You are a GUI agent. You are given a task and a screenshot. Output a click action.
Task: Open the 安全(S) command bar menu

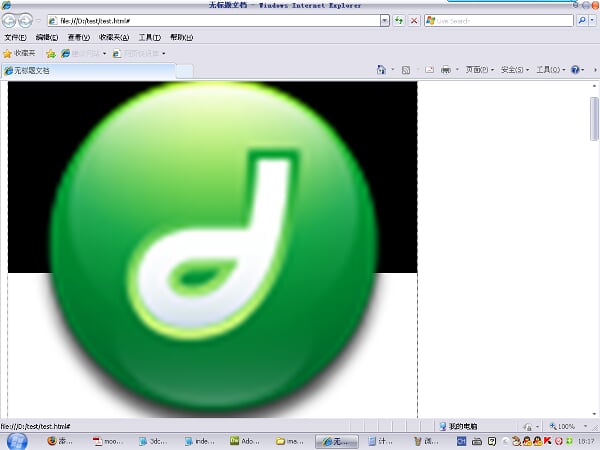pyautogui.click(x=515, y=70)
